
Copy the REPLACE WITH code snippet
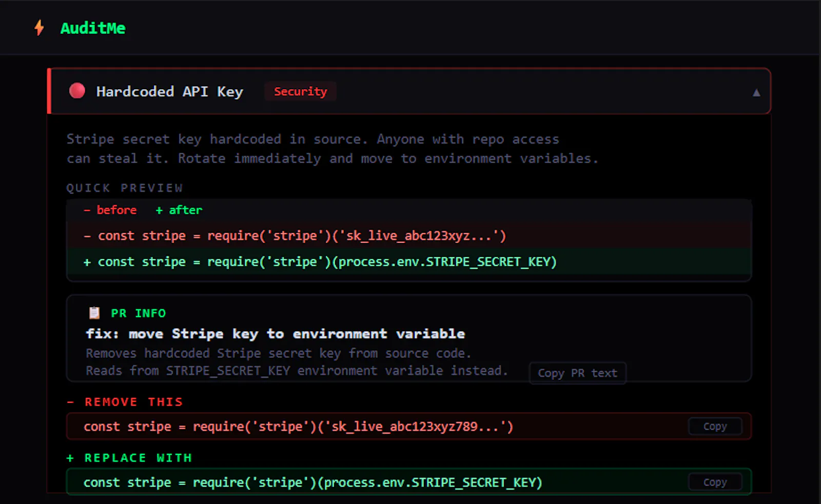point(715,482)
